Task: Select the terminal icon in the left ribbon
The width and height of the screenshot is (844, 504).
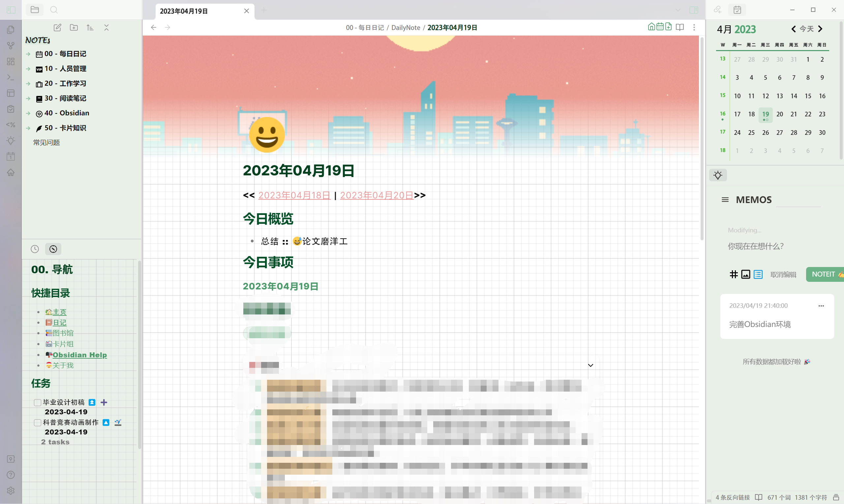Action: [11, 77]
